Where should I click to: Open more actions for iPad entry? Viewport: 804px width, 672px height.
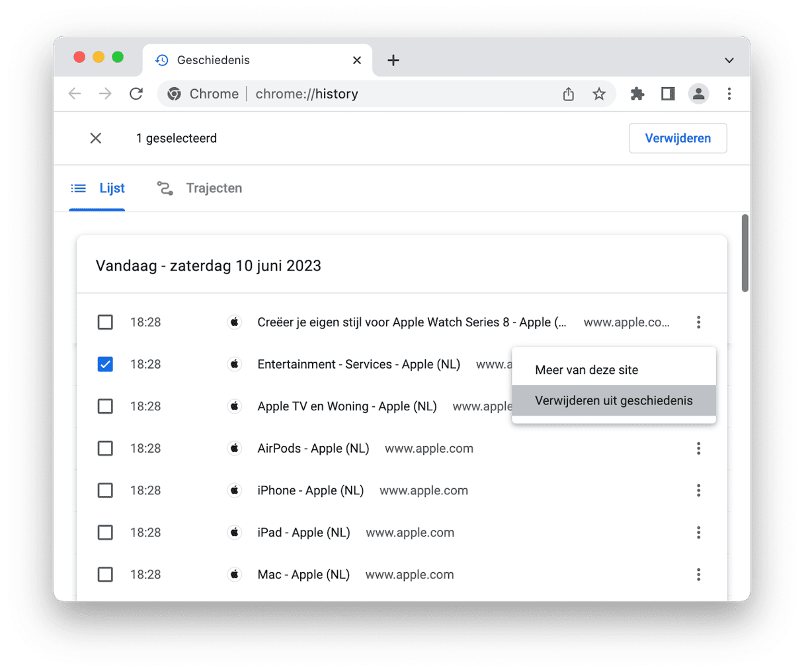pyautogui.click(x=698, y=533)
